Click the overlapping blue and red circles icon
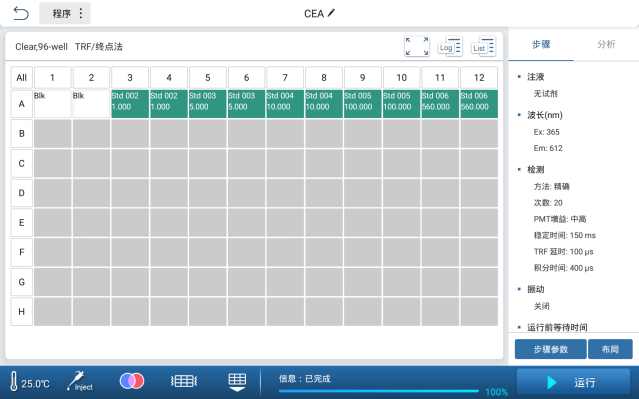This screenshot has width=639, height=399. [132, 381]
